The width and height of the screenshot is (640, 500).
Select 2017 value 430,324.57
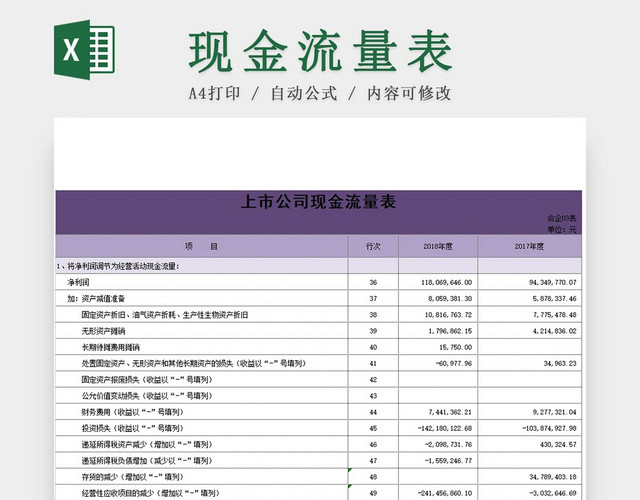point(530,444)
